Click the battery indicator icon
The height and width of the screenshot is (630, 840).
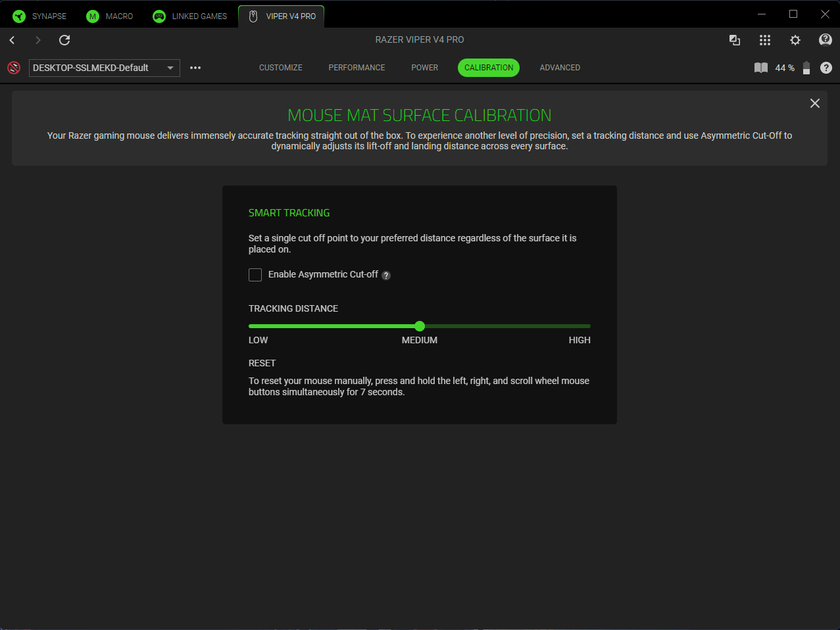(x=806, y=68)
